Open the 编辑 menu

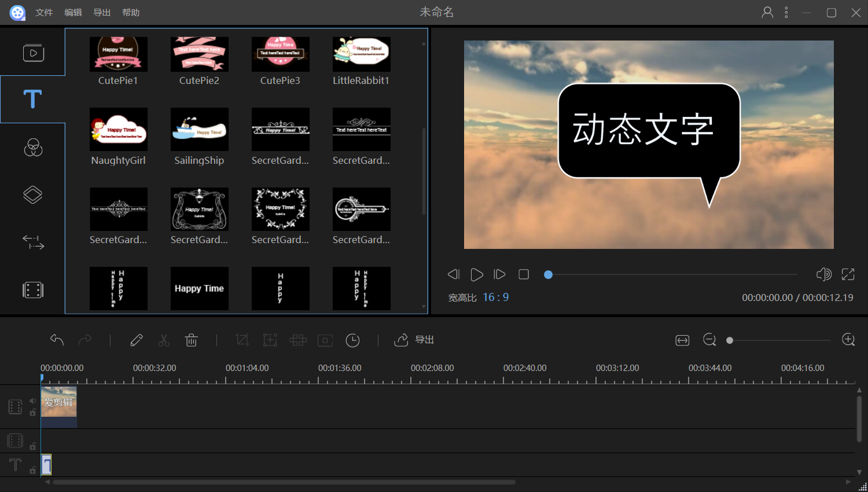(x=73, y=12)
